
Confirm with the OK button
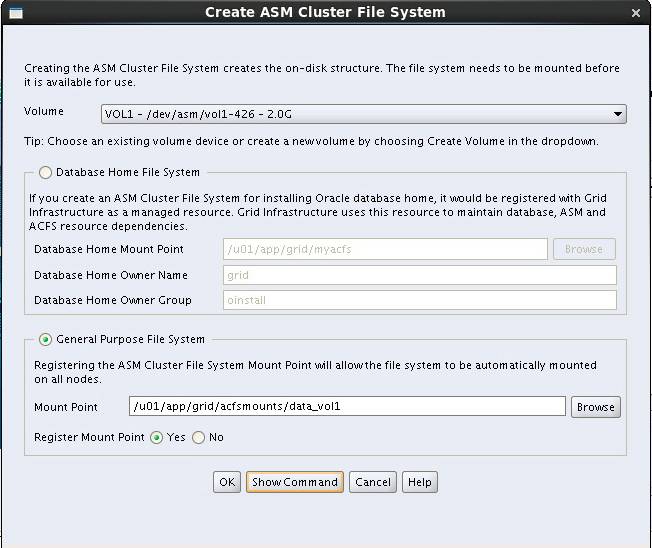click(x=227, y=482)
